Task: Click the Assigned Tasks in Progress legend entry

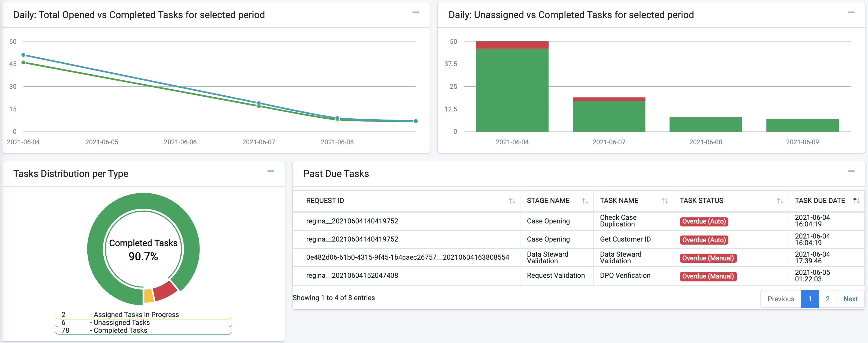Action: (x=143, y=315)
